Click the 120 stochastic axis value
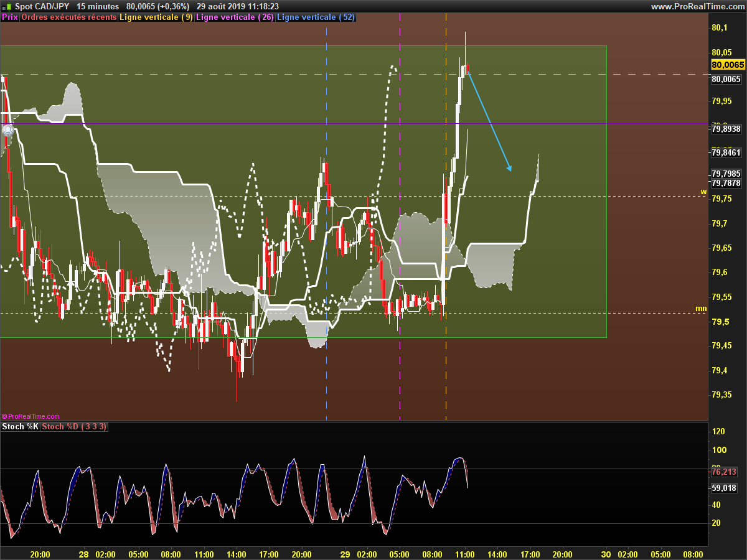Image resolution: width=747 pixels, height=560 pixels. 718,431
